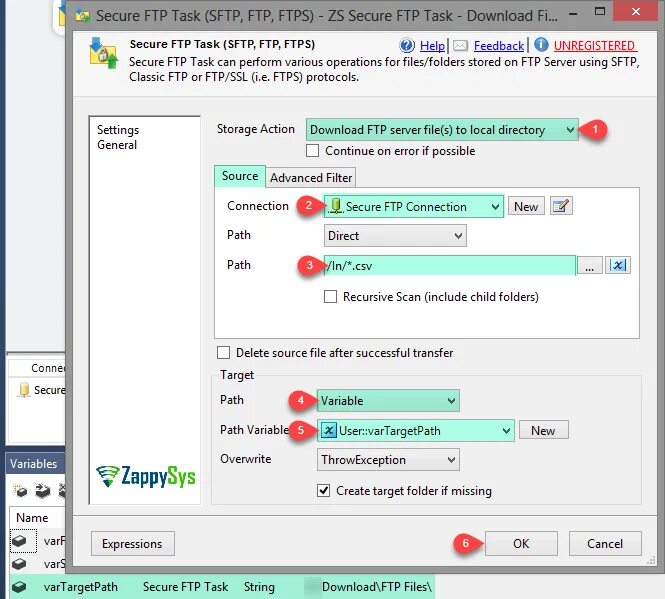Click the Help question mark icon
665x599 pixels.
pyautogui.click(x=407, y=45)
